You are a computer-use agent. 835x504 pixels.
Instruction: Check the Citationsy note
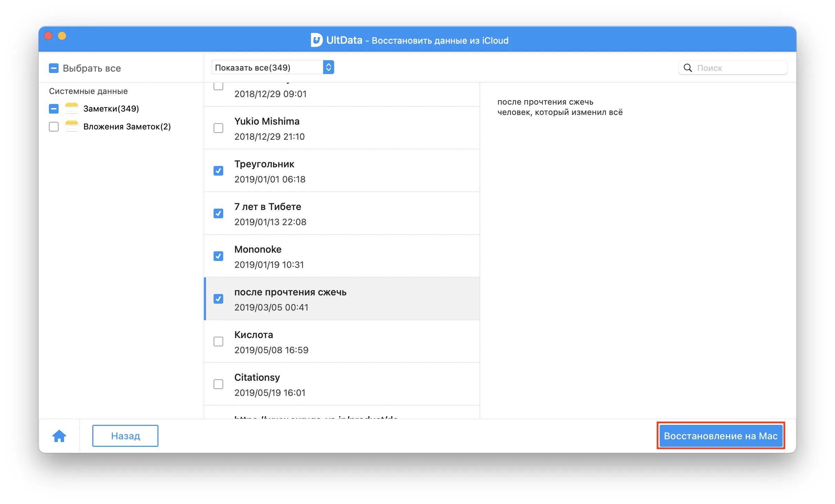point(218,384)
